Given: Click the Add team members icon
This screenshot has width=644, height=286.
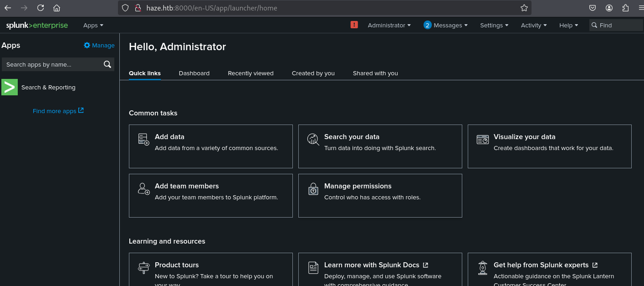Looking at the screenshot, I should [x=143, y=188].
